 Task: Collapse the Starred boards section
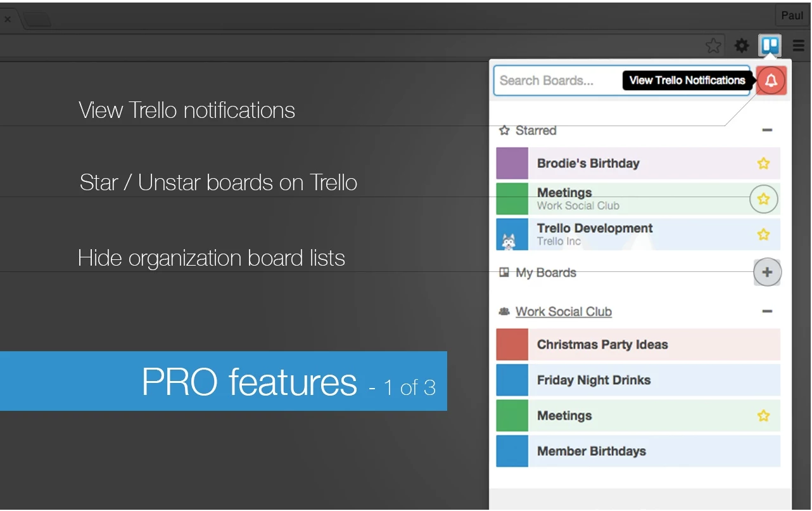767,130
